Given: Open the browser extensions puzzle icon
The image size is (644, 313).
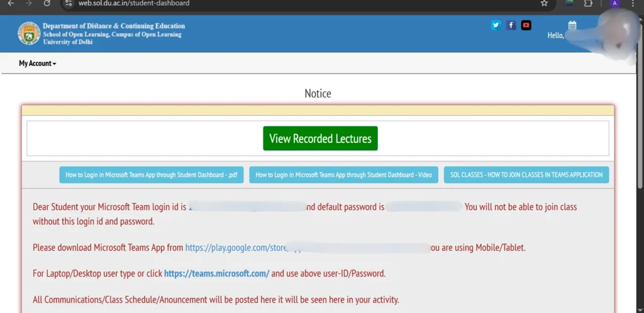Looking at the screenshot, I should coord(588,3).
